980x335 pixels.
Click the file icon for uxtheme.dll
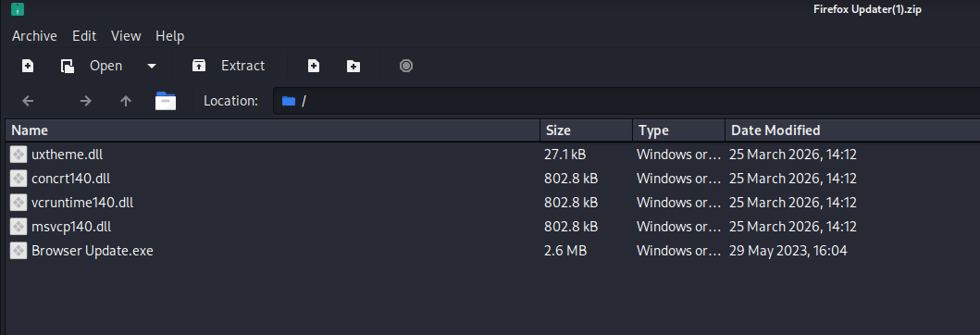[19, 155]
